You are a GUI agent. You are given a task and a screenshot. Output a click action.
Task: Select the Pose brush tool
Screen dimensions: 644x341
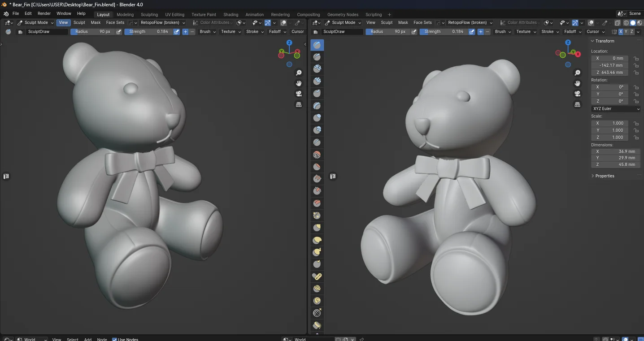click(317, 276)
